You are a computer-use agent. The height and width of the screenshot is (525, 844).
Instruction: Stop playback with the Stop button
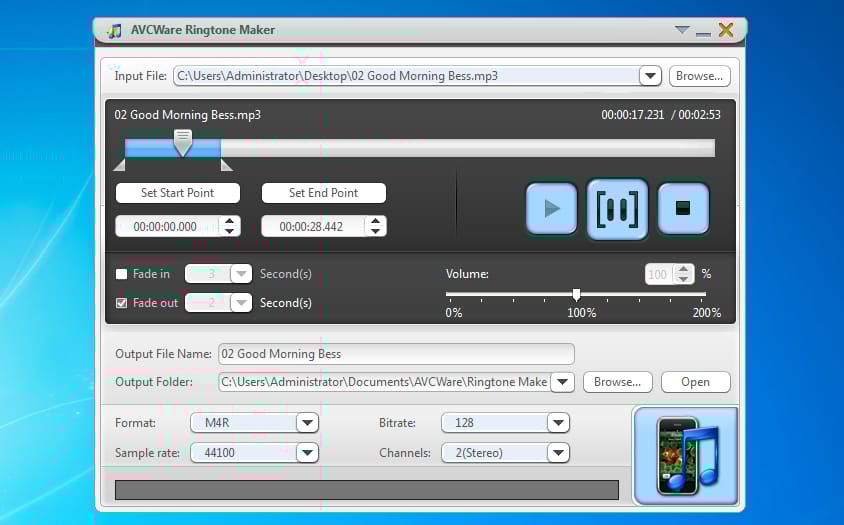tap(683, 208)
